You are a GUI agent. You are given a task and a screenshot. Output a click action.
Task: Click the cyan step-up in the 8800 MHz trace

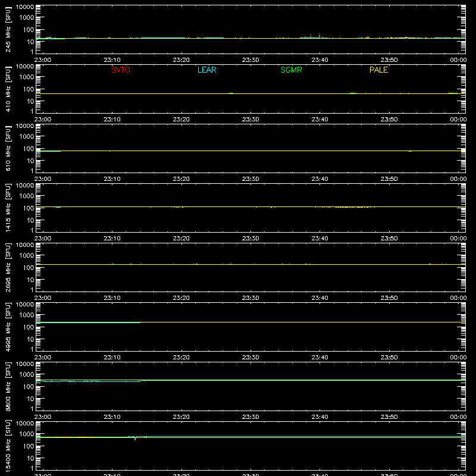click(140, 381)
